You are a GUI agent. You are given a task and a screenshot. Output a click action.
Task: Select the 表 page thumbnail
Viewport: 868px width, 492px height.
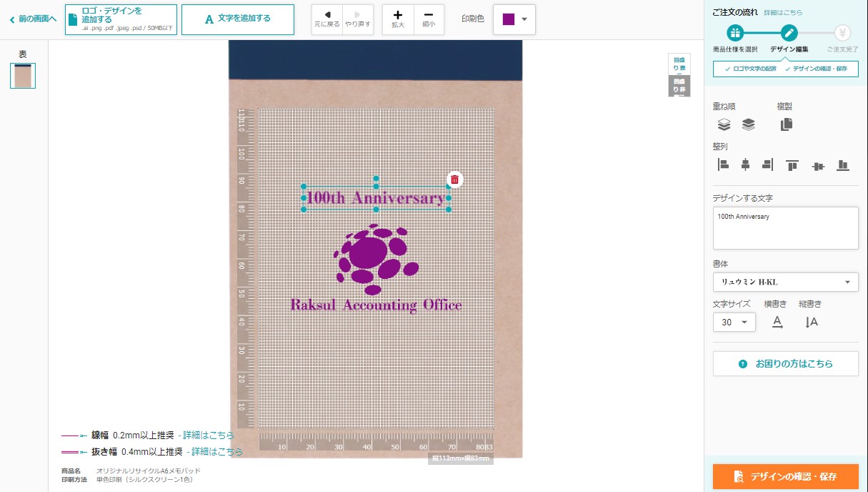click(23, 76)
